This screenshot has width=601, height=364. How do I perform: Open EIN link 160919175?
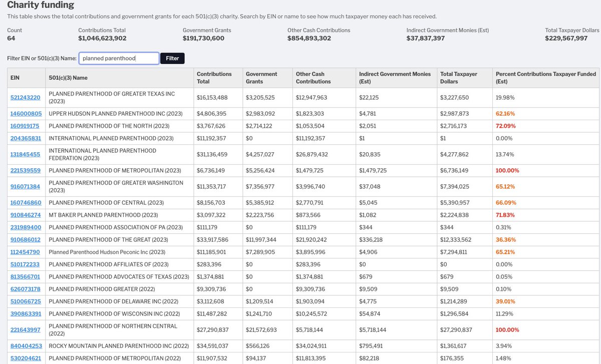pyautogui.click(x=26, y=126)
